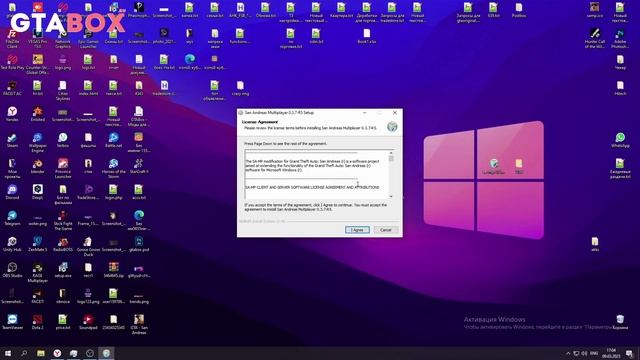
Task: Open the notification center icon
Action: click(x=630, y=353)
